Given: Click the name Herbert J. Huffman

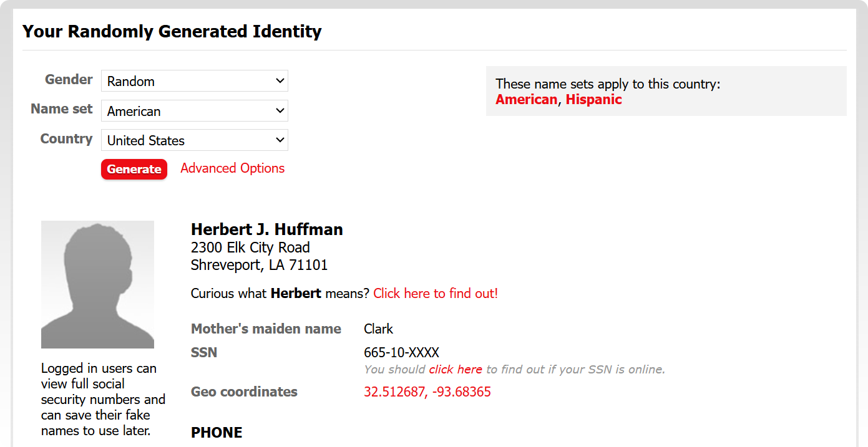Looking at the screenshot, I should (x=266, y=229).
